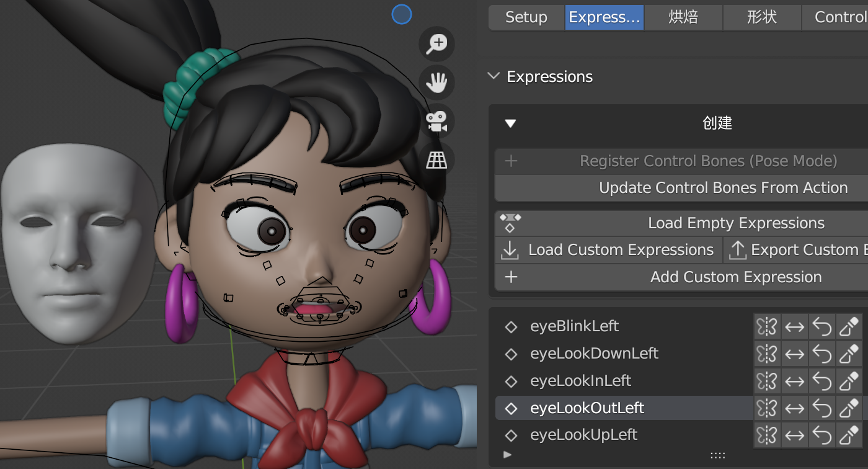Click Update Control Bones From Action
Screen dimensions: 868x469
[x=724, y=187]
